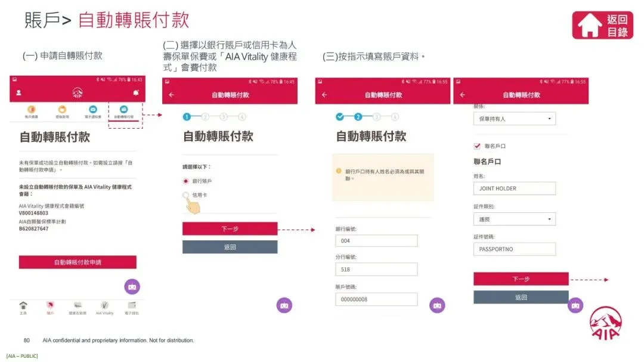Click the 証件號碼 field showing PASSPORTNO
The image size is (644, 362).
click(x=515, y=249)
